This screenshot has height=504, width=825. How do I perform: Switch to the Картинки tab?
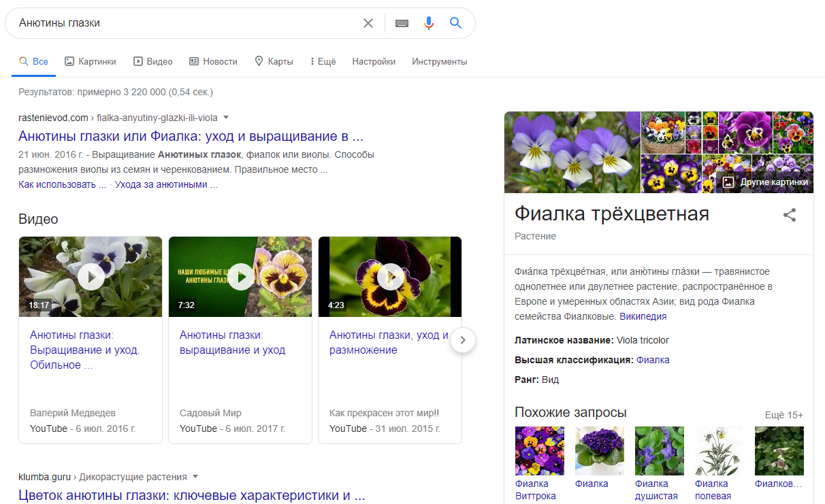[91, 61]
